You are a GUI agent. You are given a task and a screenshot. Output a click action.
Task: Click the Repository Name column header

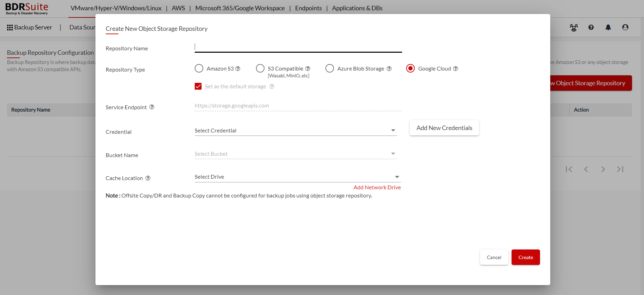[x=31, y=110]
